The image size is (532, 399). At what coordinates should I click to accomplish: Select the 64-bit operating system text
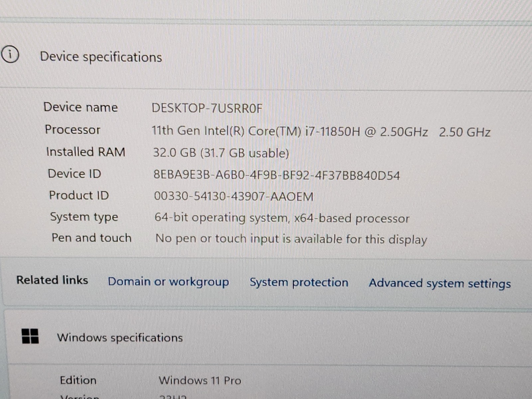(x=282, y=218)
